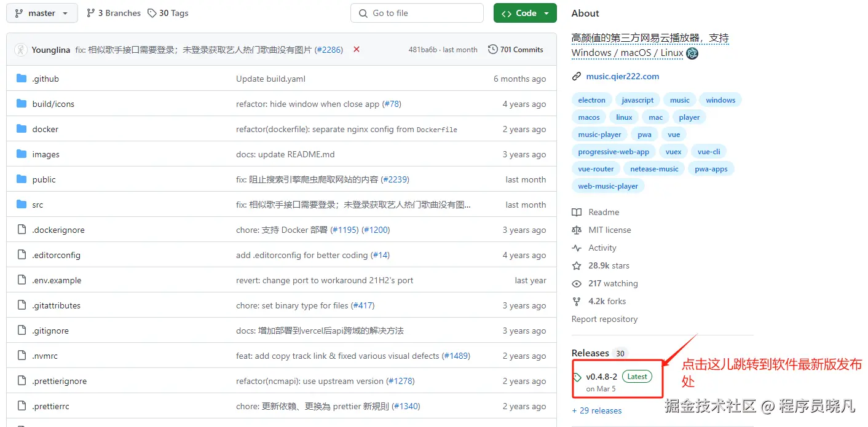Image resolution: width=868 pixels, height=427 pixels.
Task: Open pull request link #2239
Action: click(x=395, y=179)
